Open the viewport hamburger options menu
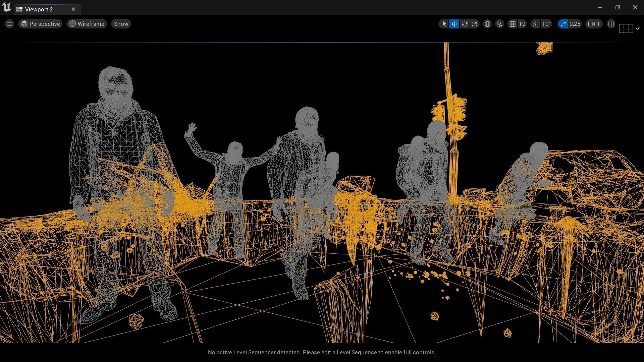 pos(9,24)
